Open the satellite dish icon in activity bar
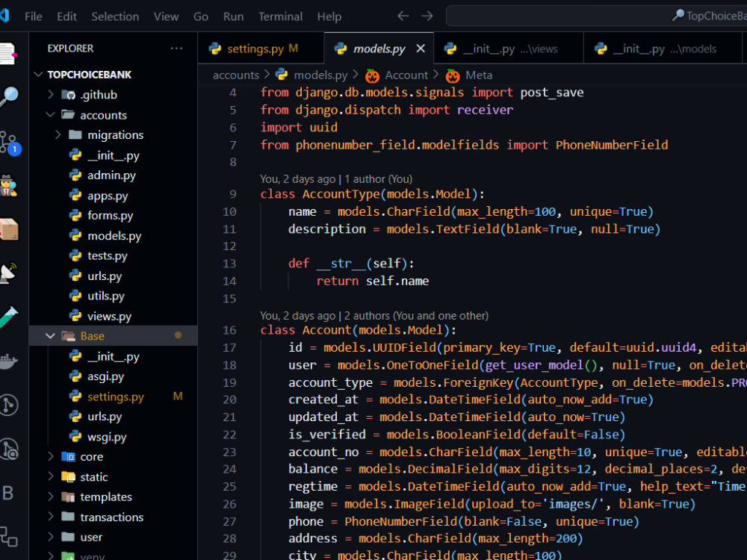This screenshot has height=560, width=747. (x=8, y=273)
